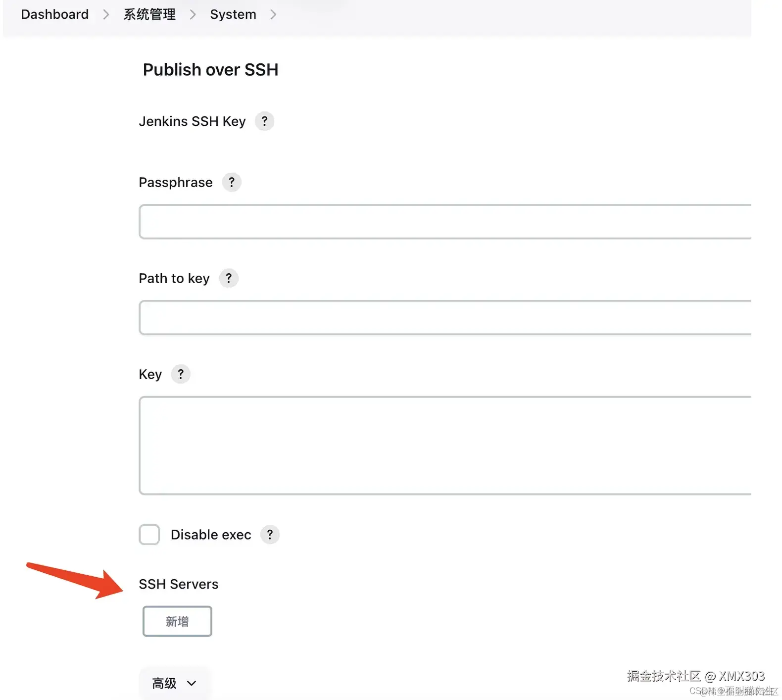This screenshot has width=782, height=700.
Task: Open Disable exec help tooltip
Action: (270, 535)
